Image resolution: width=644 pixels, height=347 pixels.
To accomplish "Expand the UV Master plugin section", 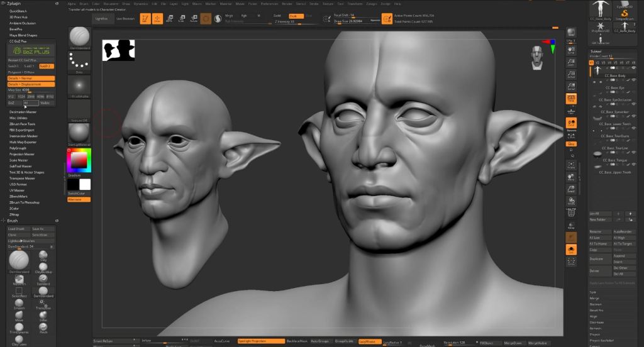I will (x=17, y=190).
